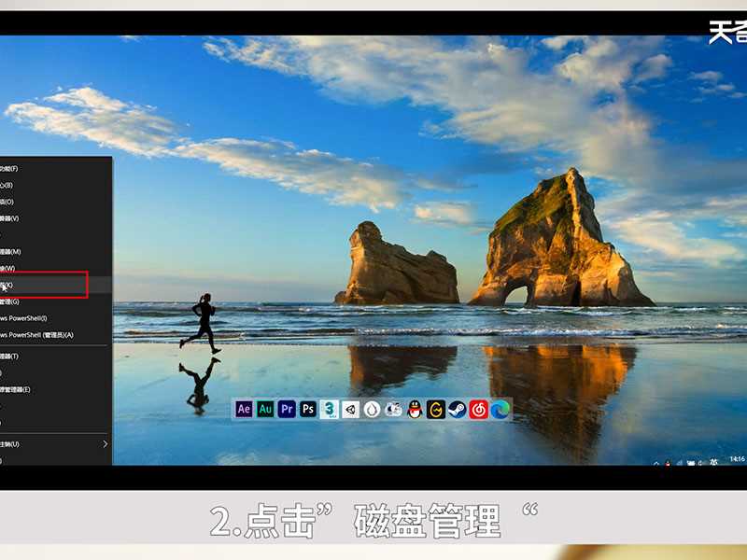Open the yellow G icon app
747x560 pixels.
(x=436, y=409)
